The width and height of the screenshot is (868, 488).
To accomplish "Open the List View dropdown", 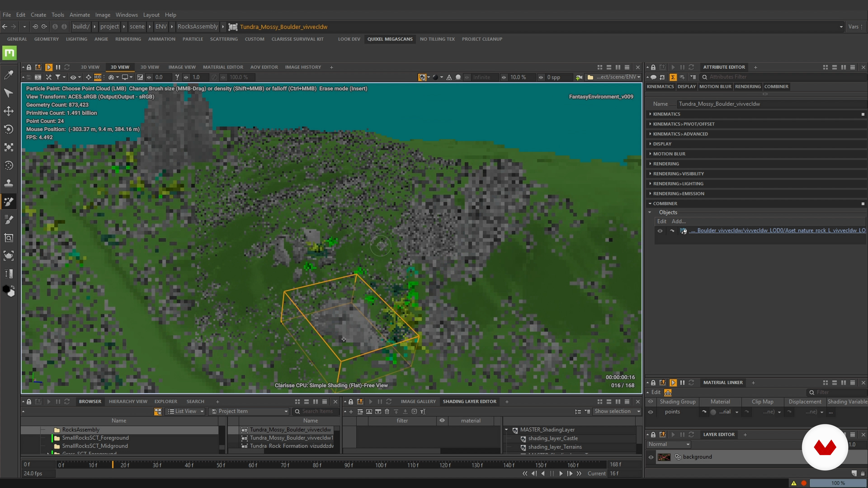I will click(x=186, y=412).
